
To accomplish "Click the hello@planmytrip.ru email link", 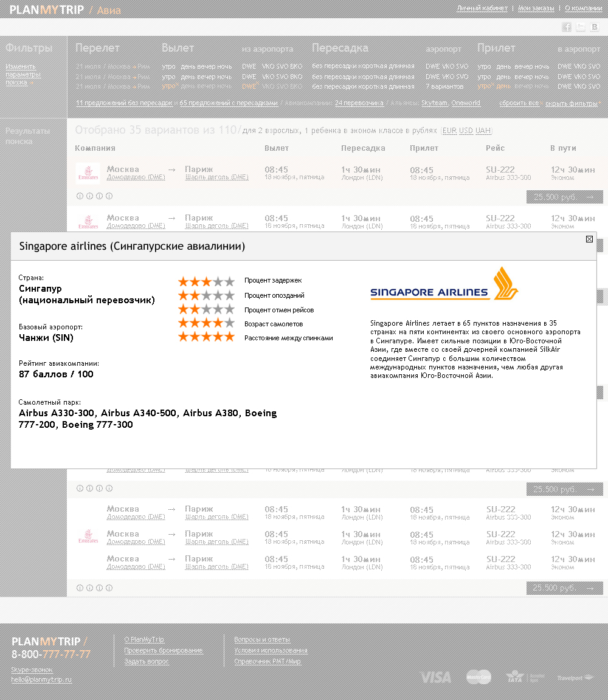I will point(41,679).
